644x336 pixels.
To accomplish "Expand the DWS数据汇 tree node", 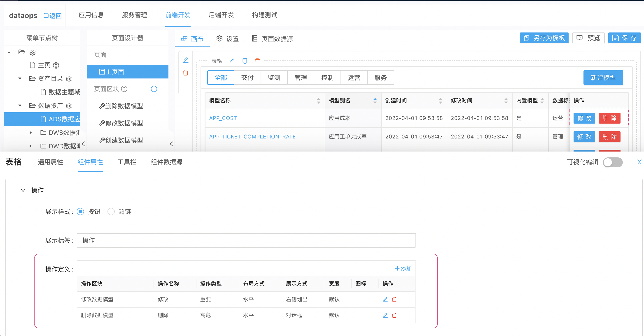I will click(x=30, y=133).
